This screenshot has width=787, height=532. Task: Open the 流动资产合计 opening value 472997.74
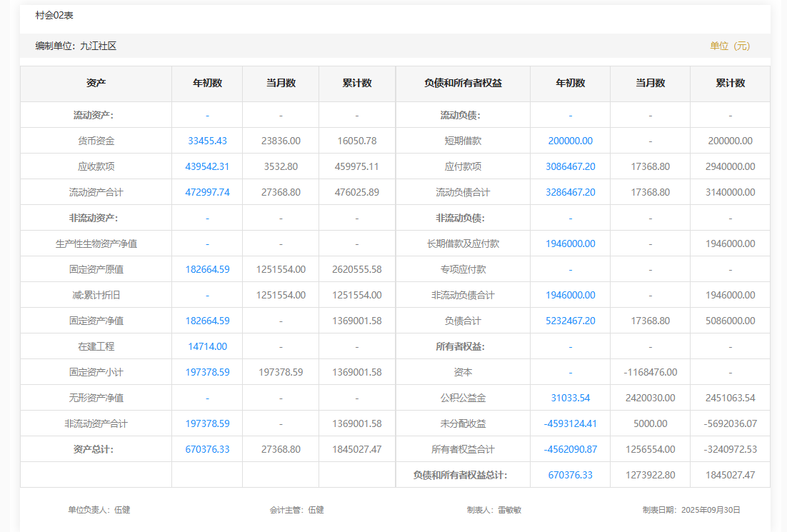[x=207, y=192]
